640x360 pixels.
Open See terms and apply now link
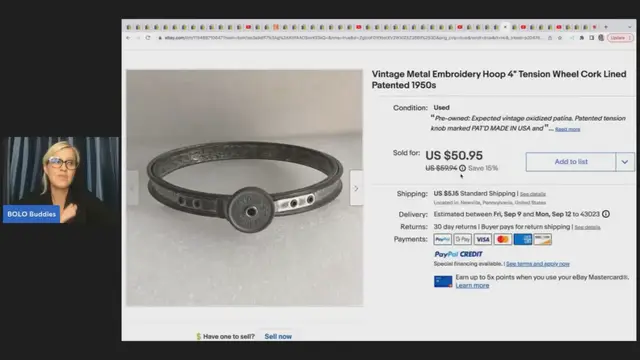click(x=538, y=264)
